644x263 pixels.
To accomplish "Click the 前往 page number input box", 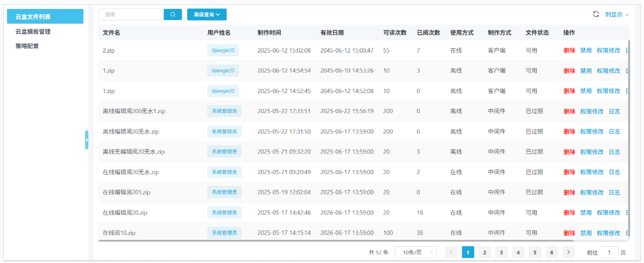I will (609, 252).
